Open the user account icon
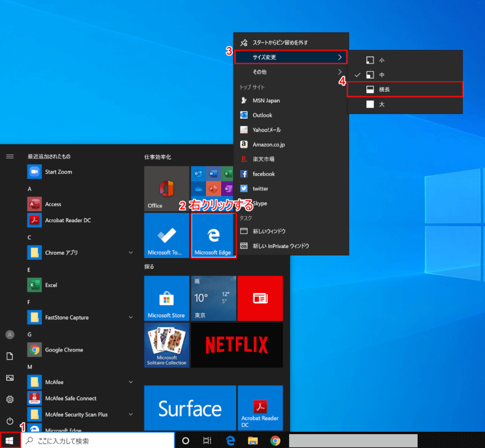 10,334
